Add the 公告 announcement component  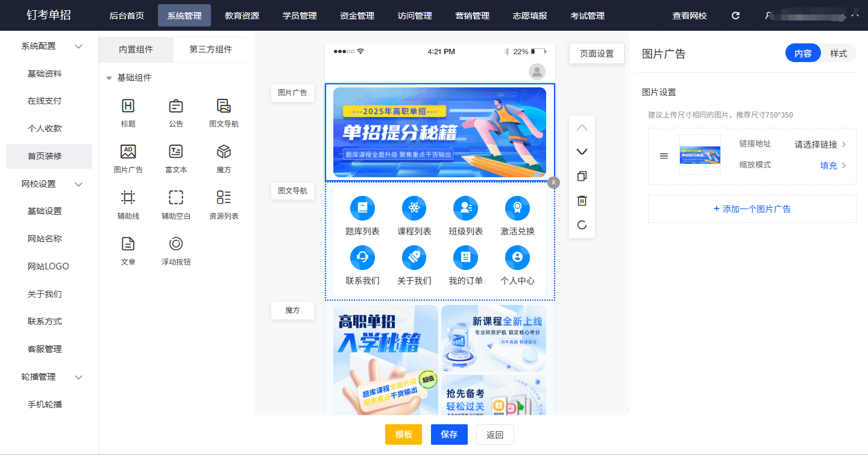[x=176, y=106]
